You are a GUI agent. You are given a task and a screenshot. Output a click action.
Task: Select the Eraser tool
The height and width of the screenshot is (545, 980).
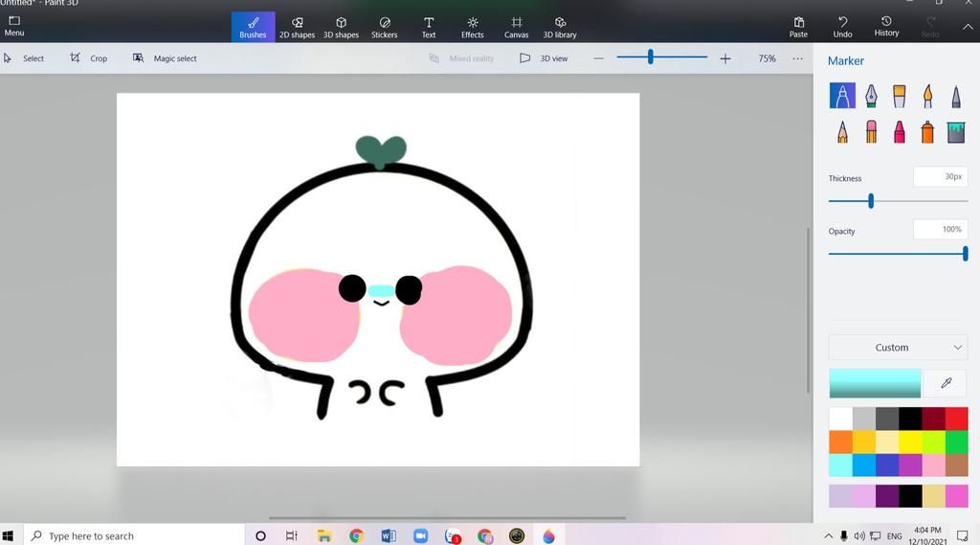871,132
